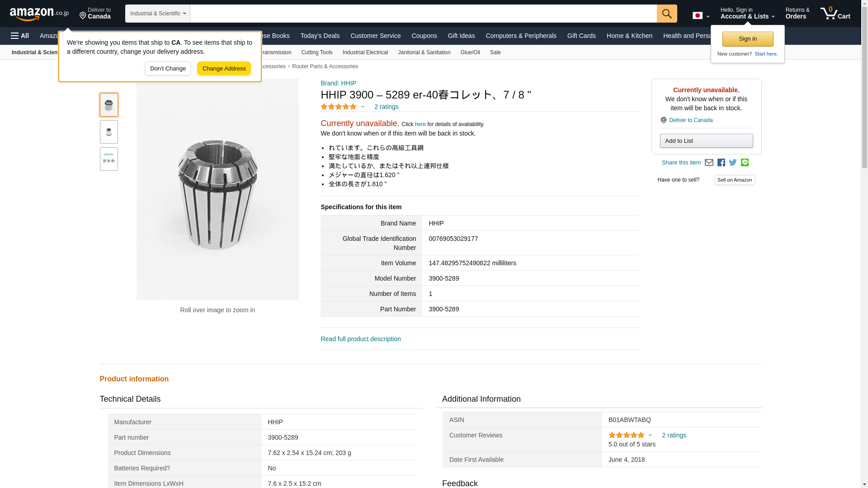868x488 pixels.
Task: Expand the Japan flag language selector
Action: pyautogui.click(x=701, y=16)
